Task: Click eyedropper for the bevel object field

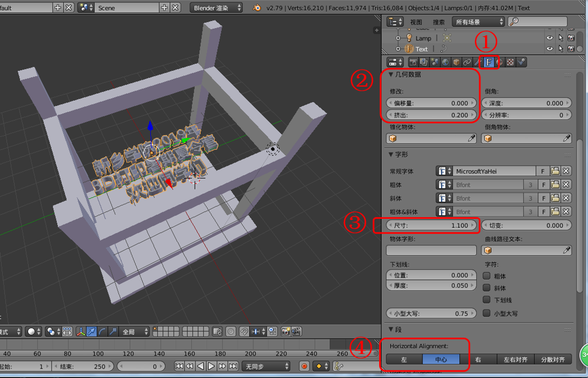Action: pos(566,138)
